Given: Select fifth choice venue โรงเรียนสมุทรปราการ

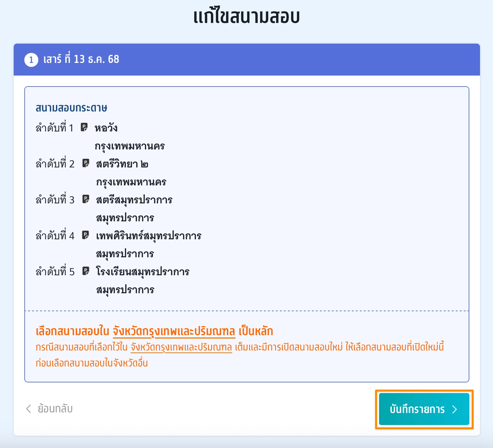Looking at the screenshot, I should (x=143, y=272).
